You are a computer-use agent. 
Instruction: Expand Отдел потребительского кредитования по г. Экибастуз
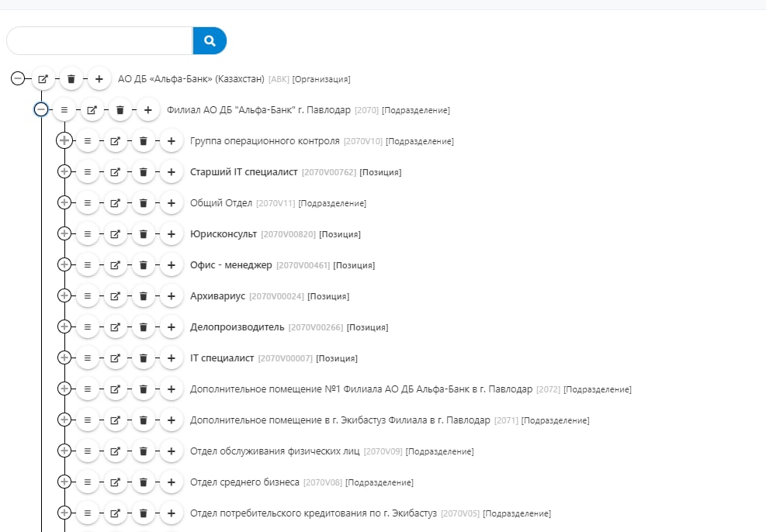[x=64, y=513]
